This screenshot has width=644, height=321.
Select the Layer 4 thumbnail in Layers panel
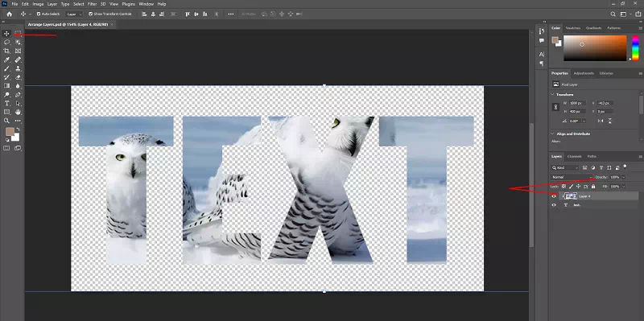[572, 196]
